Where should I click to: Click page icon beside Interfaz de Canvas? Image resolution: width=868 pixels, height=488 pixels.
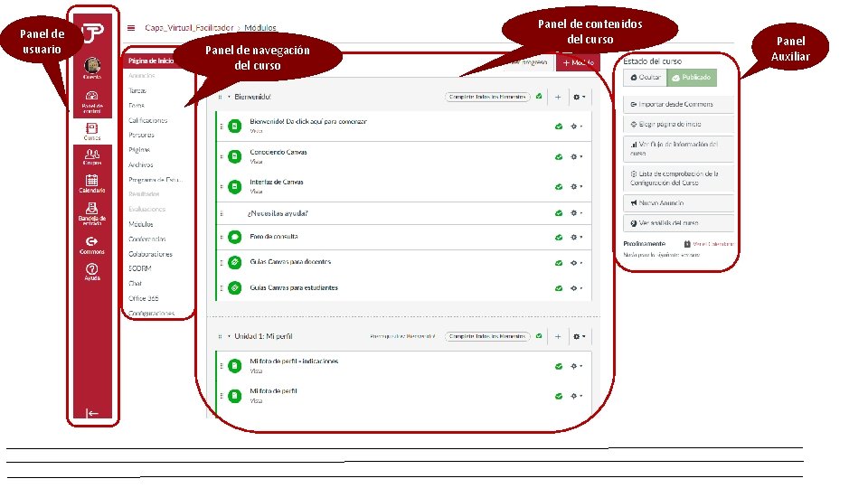(x=235, y=186)
